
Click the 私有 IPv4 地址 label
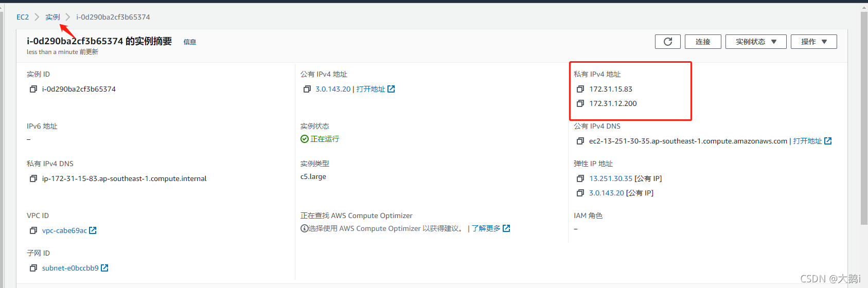[x=597, y=74]
